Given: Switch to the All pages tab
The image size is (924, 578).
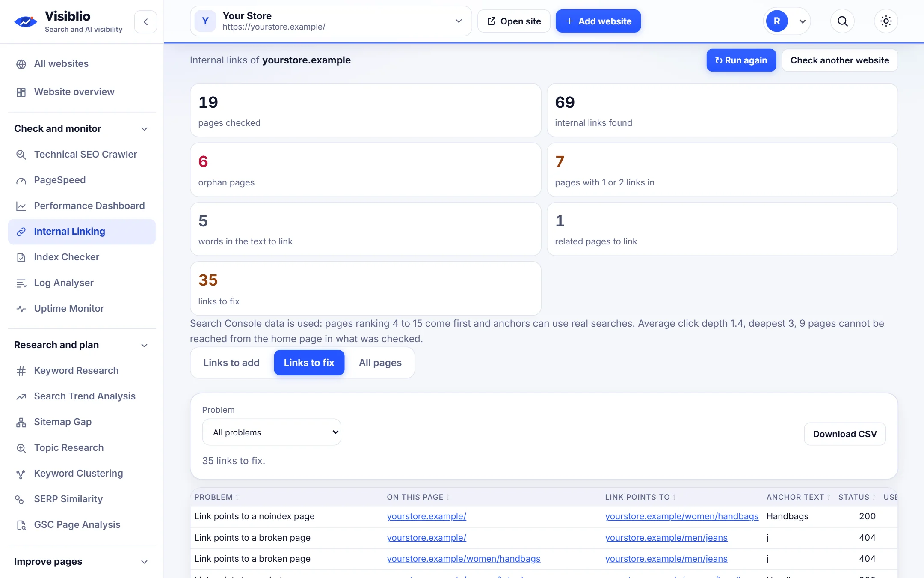Looking at the screenshot, I should tap(380, 363).
